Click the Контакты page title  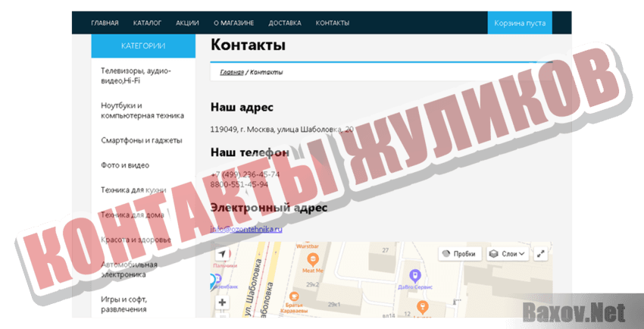(248, 45)
